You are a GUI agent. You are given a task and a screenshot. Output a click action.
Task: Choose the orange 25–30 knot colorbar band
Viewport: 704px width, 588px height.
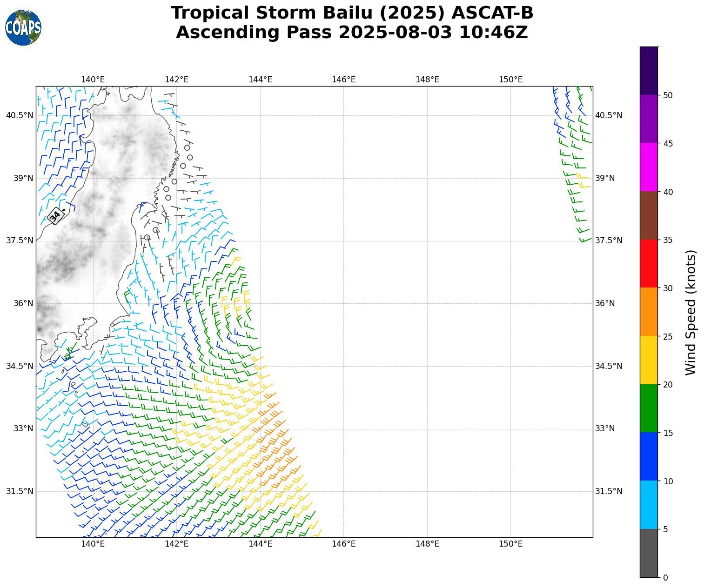pyautogui.click(x=649, y=312)
